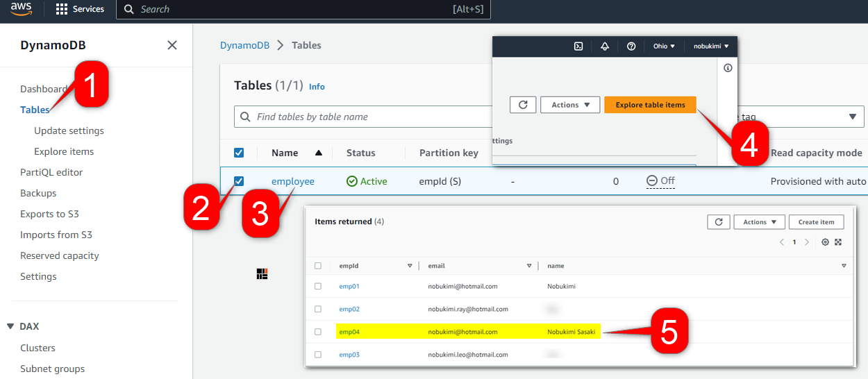Click the Off deletion protection status
The width and height of the screenshot is (868, 379).
coord(660,180)
